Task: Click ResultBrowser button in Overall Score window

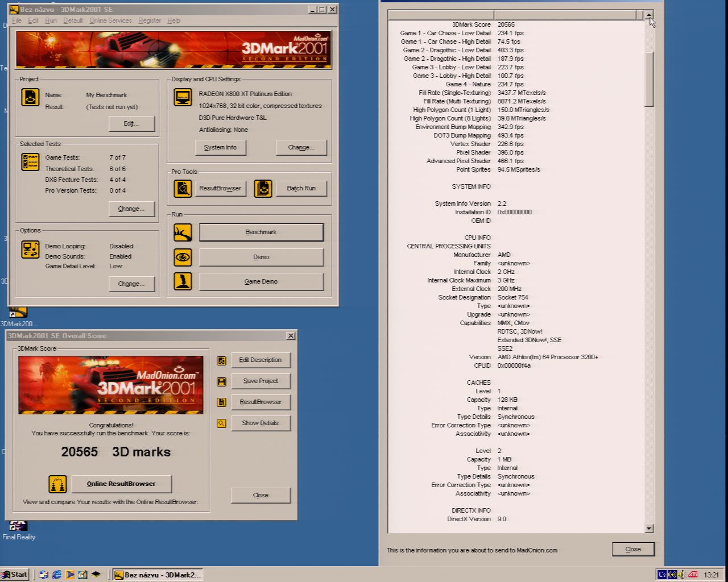Action: [260, 402]
